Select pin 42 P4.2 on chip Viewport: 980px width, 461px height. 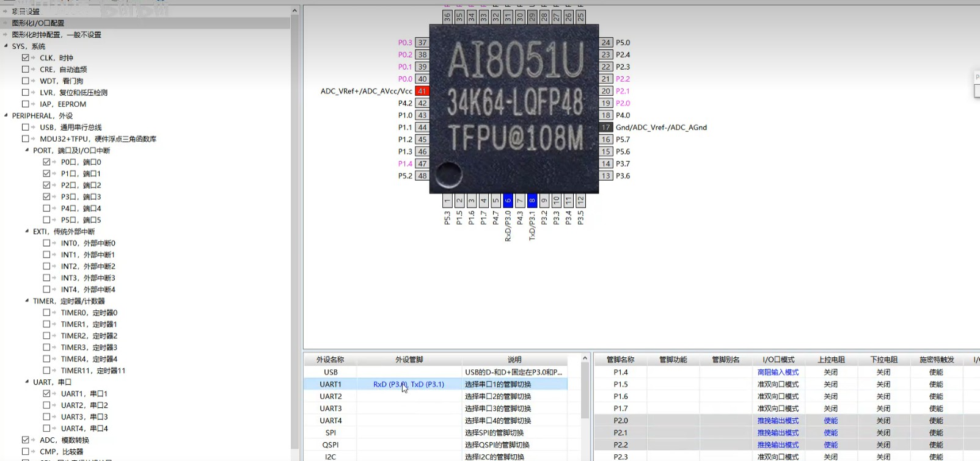422,103
